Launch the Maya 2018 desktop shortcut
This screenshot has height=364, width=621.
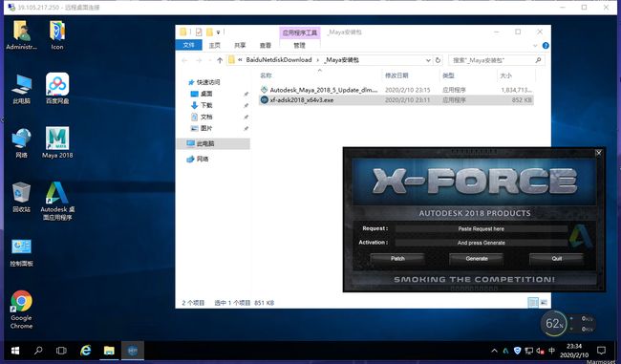click(57, 143)
